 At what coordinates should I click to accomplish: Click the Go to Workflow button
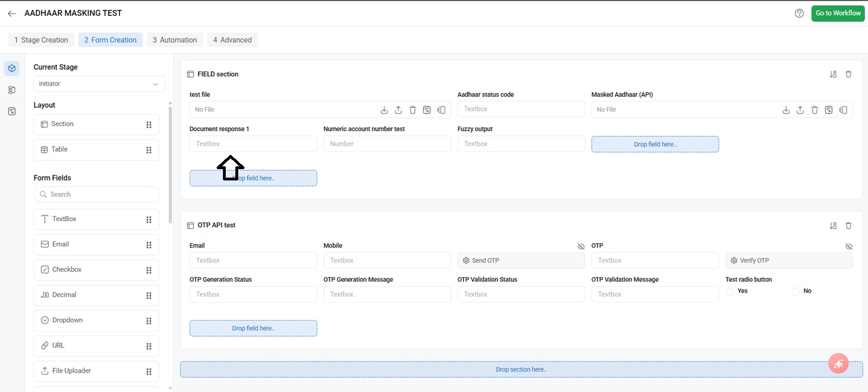(837, 14)
